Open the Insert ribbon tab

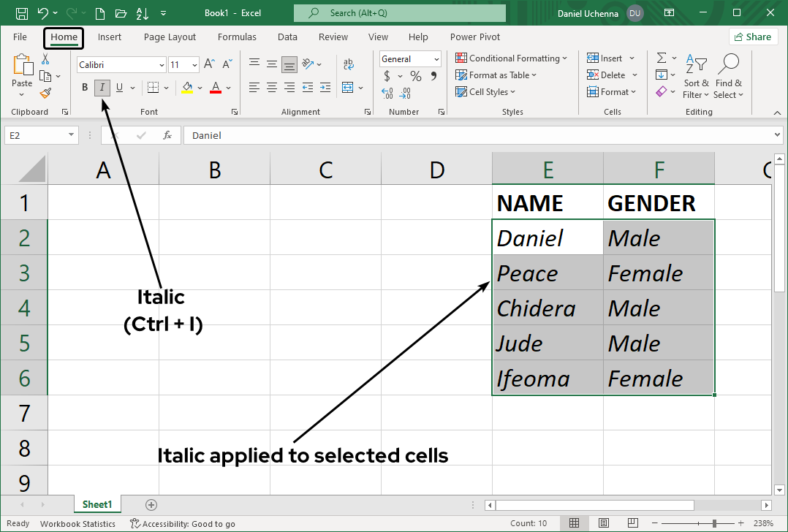click(x=110, y=37)
